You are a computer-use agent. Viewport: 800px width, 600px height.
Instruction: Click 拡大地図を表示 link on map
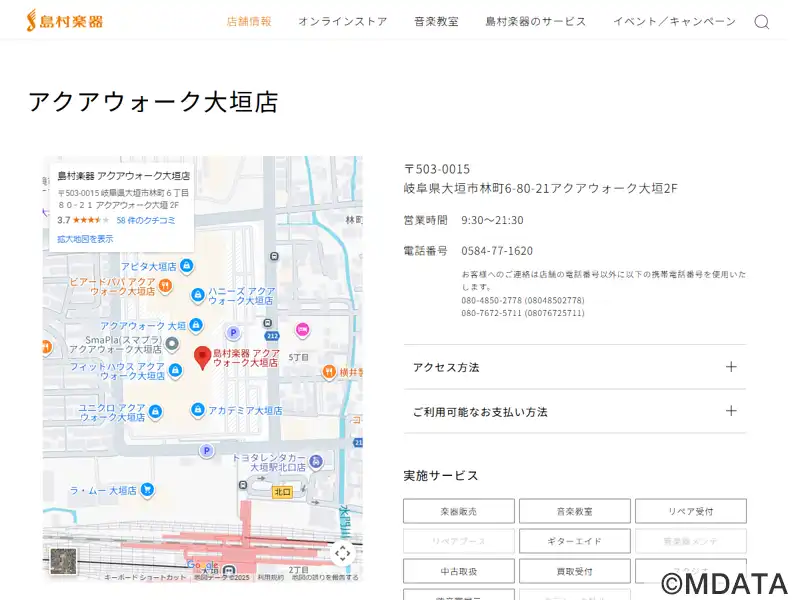tap(85, 239)
